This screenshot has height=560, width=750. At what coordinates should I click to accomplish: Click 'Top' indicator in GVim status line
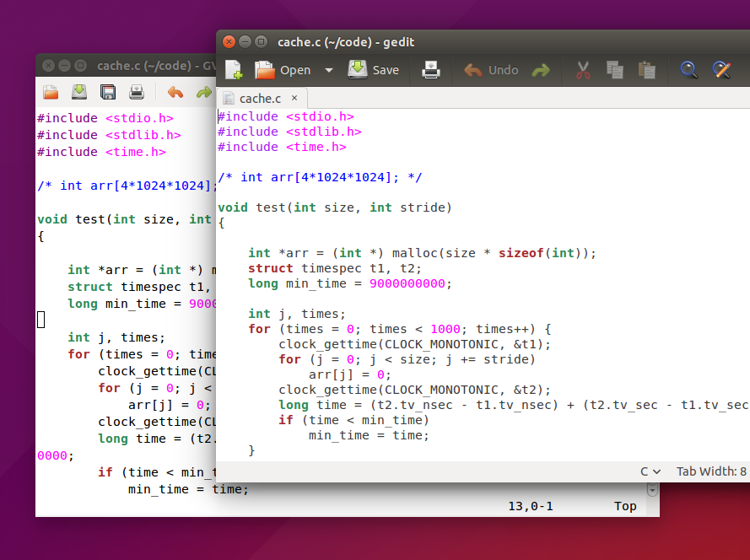coord(625,506)
